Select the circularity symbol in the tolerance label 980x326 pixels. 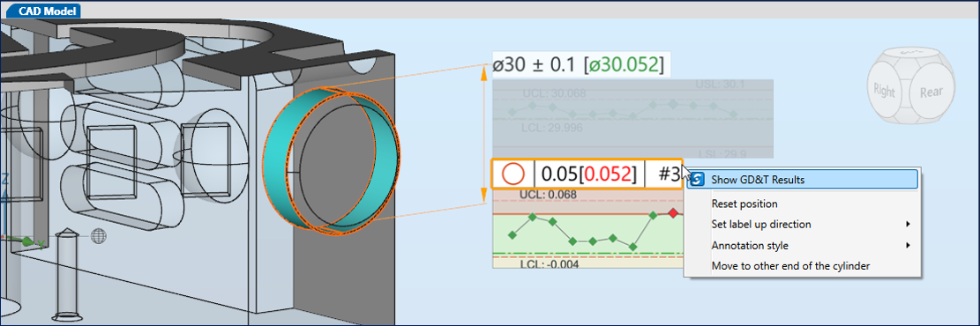click(512, 174)
